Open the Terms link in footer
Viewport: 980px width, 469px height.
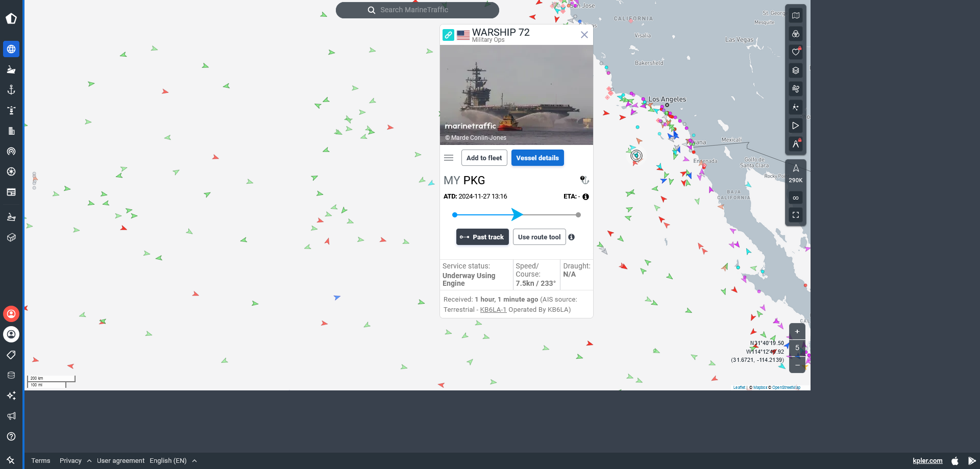click(x=41, y=460)
